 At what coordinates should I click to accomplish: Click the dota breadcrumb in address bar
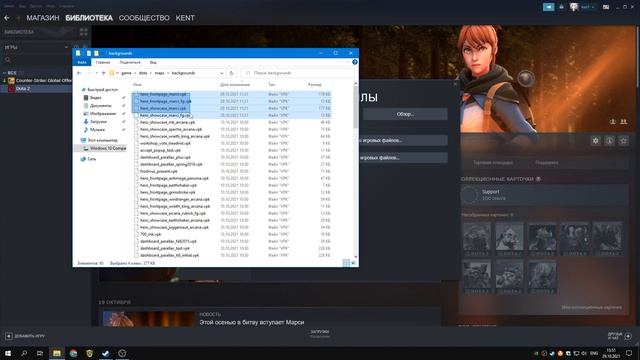pyautogui.click(x=143, y=73)
